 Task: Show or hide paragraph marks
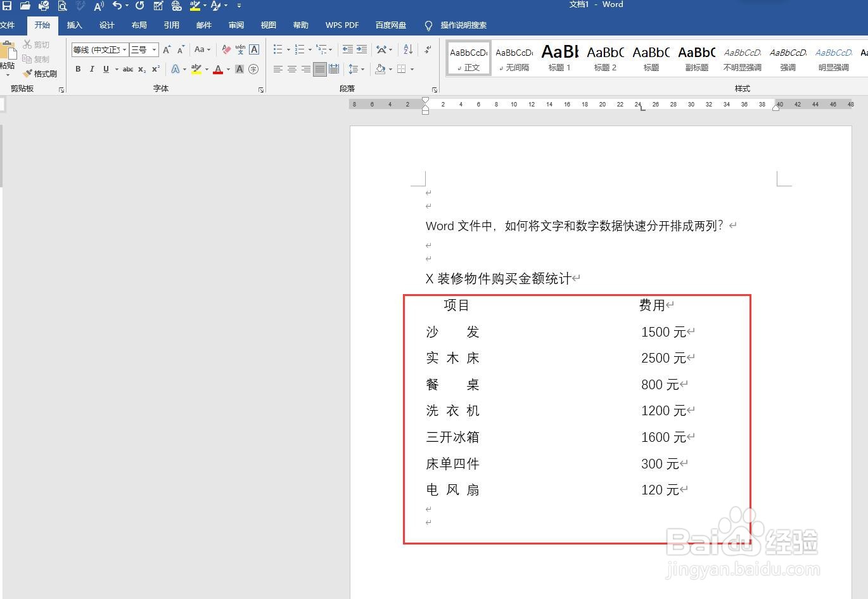[x=427, y=49]
